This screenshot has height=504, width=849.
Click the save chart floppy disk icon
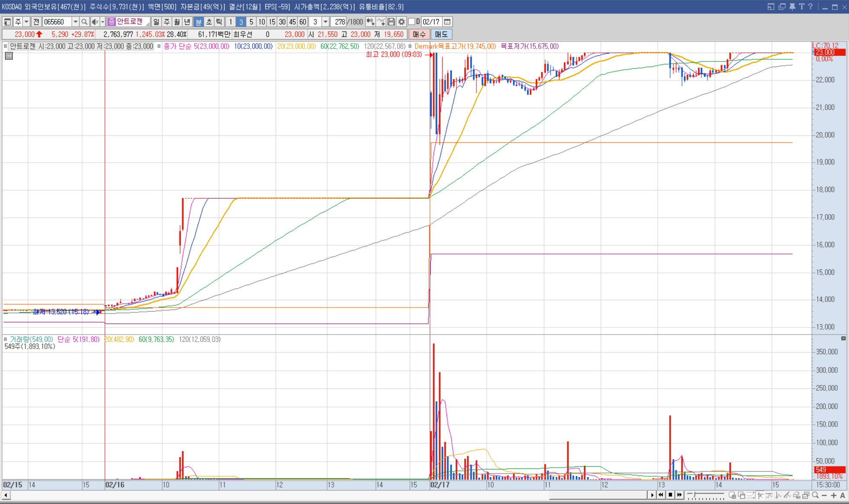[x=391, y=22]
